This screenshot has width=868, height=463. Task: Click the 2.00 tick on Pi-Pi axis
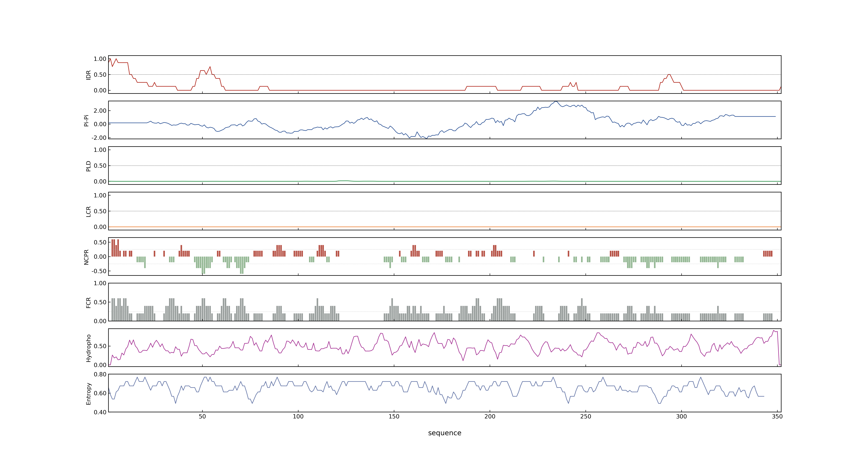point(100,111)
